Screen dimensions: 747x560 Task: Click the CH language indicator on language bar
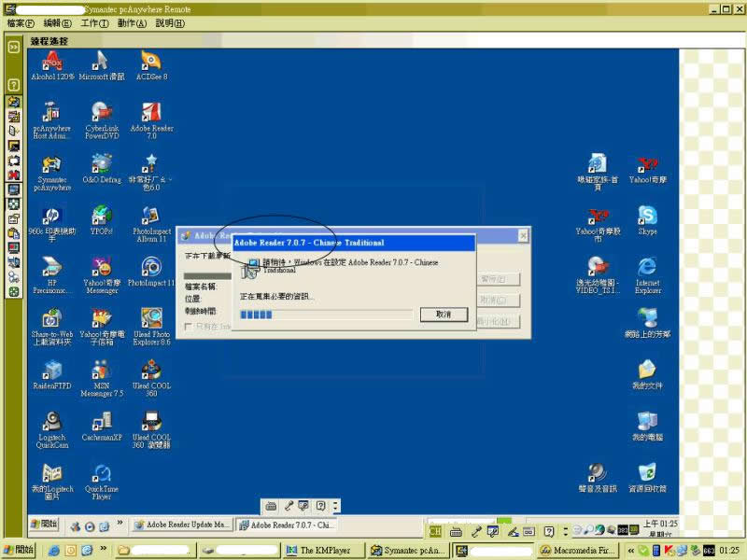(435, 531)
